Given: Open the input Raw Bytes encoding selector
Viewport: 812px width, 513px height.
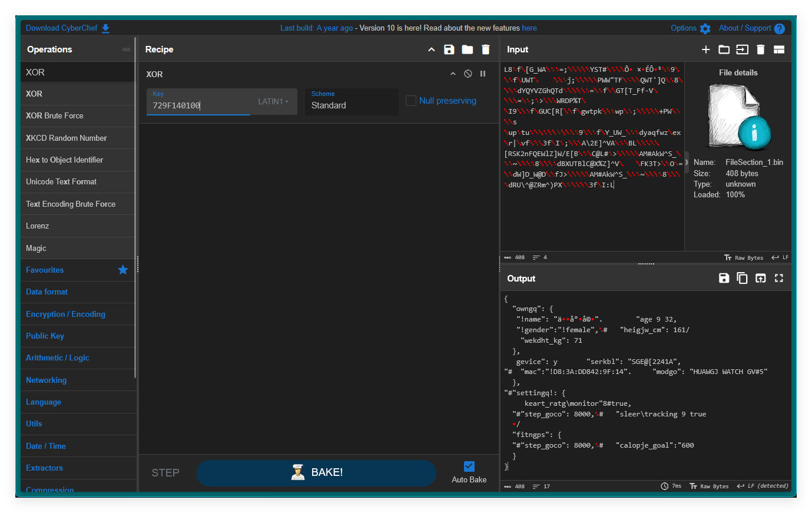Looking at the screenshot, I should [x=744, y=257].
